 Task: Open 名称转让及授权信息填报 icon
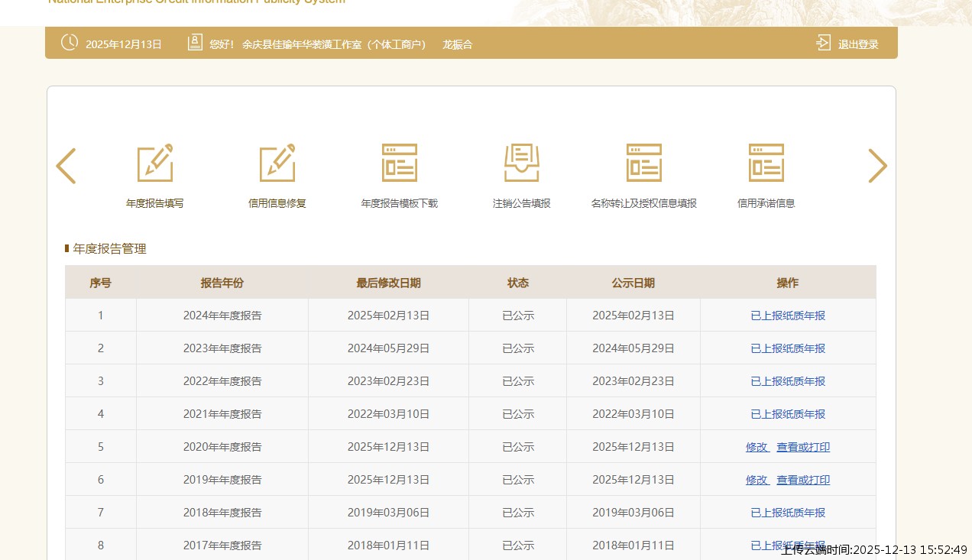pyautogui.click(x=644, y=163)
